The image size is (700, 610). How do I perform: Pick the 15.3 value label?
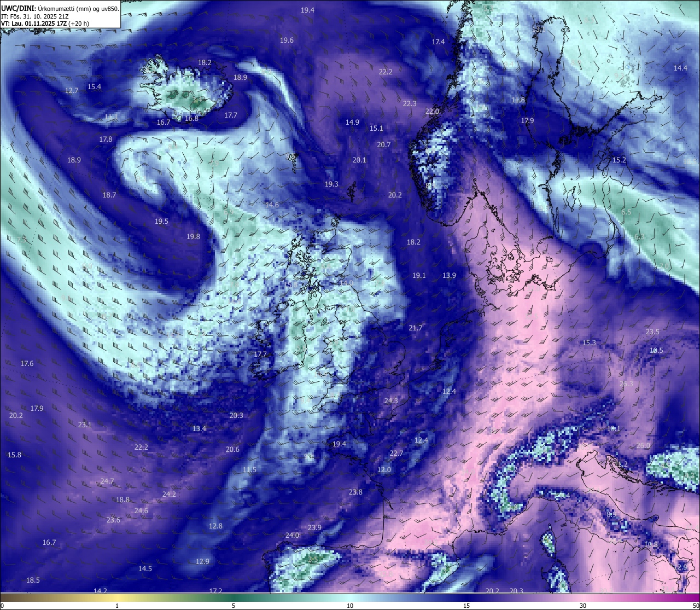coord(589,342)
